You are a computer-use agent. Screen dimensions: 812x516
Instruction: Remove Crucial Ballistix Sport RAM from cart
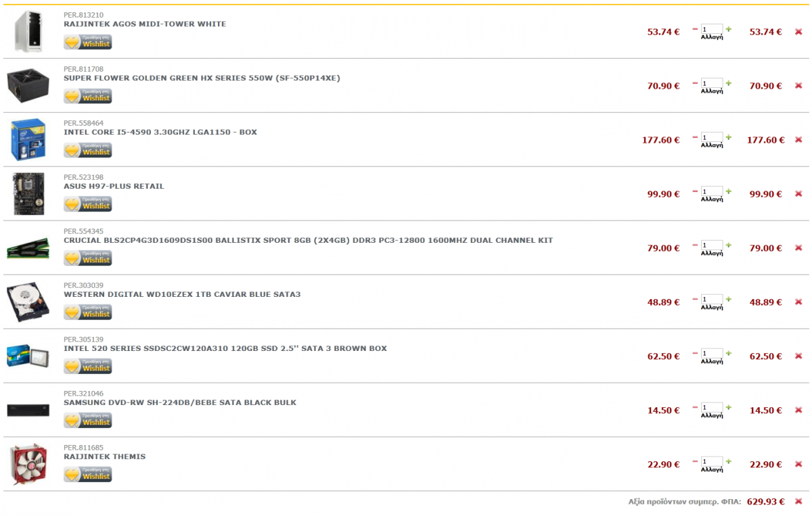point(798,248)
